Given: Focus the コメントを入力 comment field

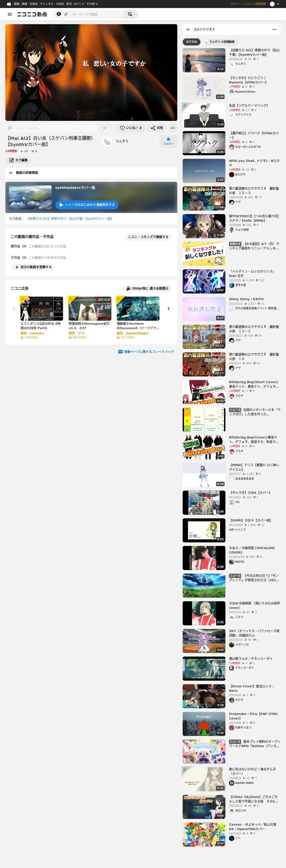Looking at the screenshot, I should (57, 128).
